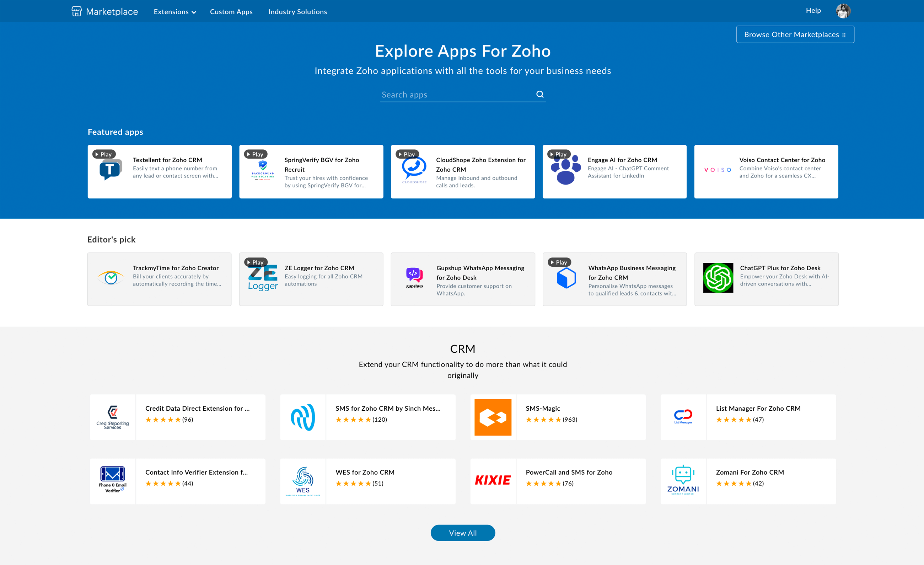
Task: Select the Textellent logo icon
Action: pyautogui.click(x=111, y=171)
